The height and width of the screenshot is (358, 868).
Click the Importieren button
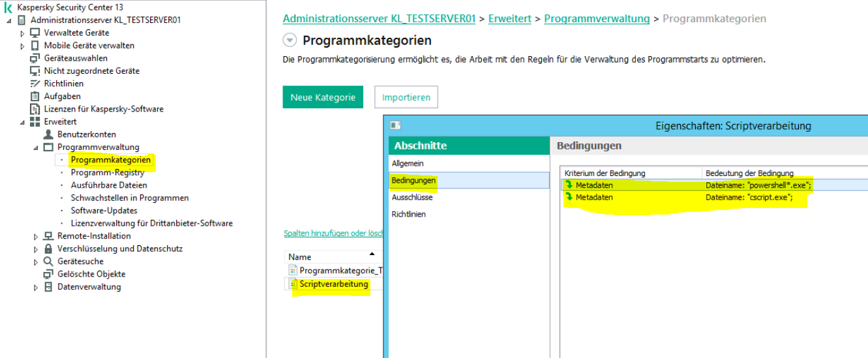(406, 97)
